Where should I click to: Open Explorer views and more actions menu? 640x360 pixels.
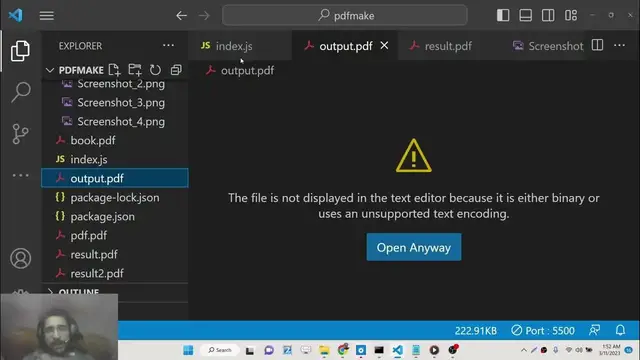pyautogui.click(x=168, y=46)
